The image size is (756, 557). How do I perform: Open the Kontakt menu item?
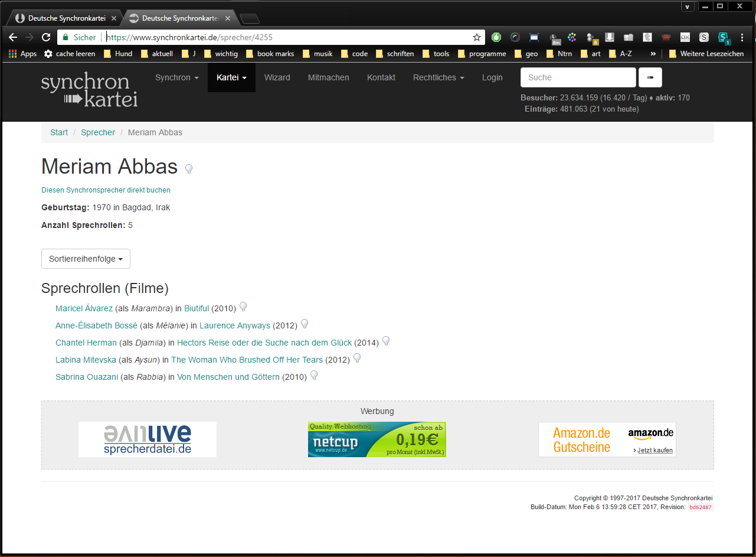381,77
